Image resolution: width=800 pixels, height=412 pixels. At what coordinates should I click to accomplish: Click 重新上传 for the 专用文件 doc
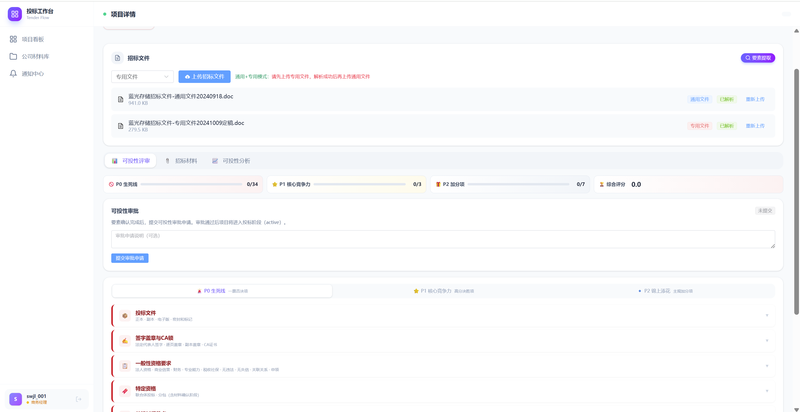(755, 126)
